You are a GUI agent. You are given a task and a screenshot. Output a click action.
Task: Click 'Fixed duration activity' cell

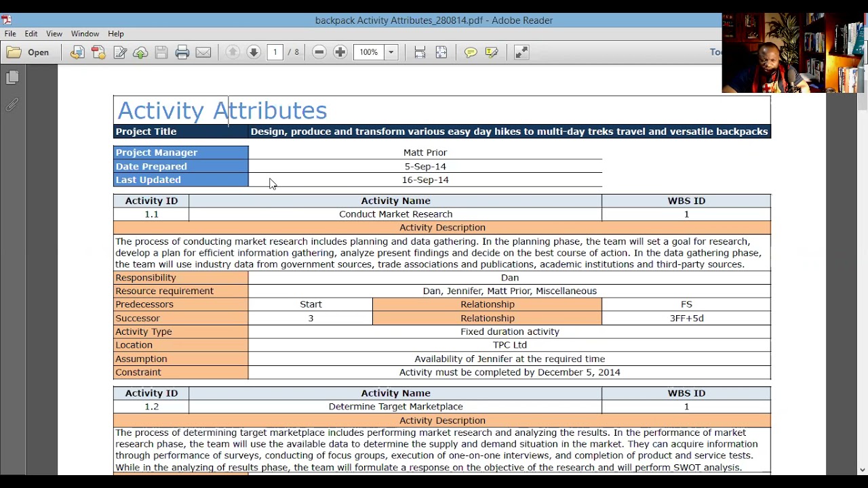(510, 331)
